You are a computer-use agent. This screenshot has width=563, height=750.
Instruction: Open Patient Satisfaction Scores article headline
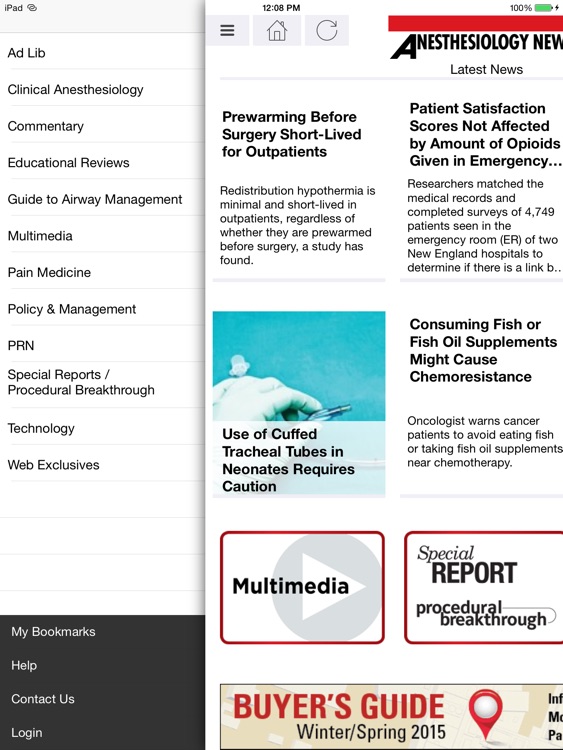486,134
